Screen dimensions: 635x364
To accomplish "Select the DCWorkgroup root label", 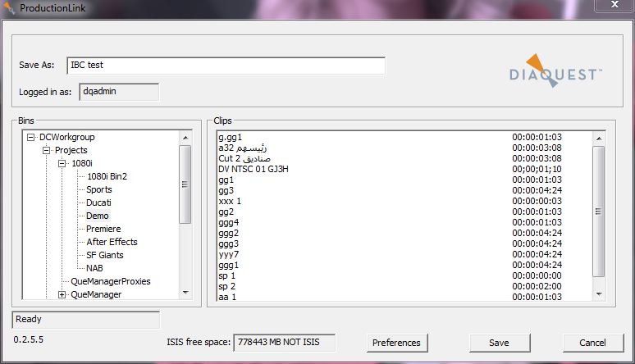I will coord(66,137).
